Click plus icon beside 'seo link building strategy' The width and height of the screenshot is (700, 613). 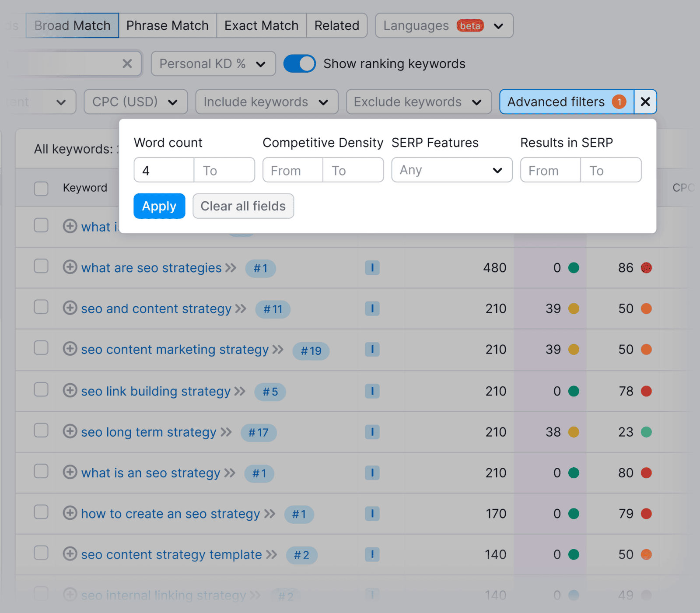[x=70, y=390]
